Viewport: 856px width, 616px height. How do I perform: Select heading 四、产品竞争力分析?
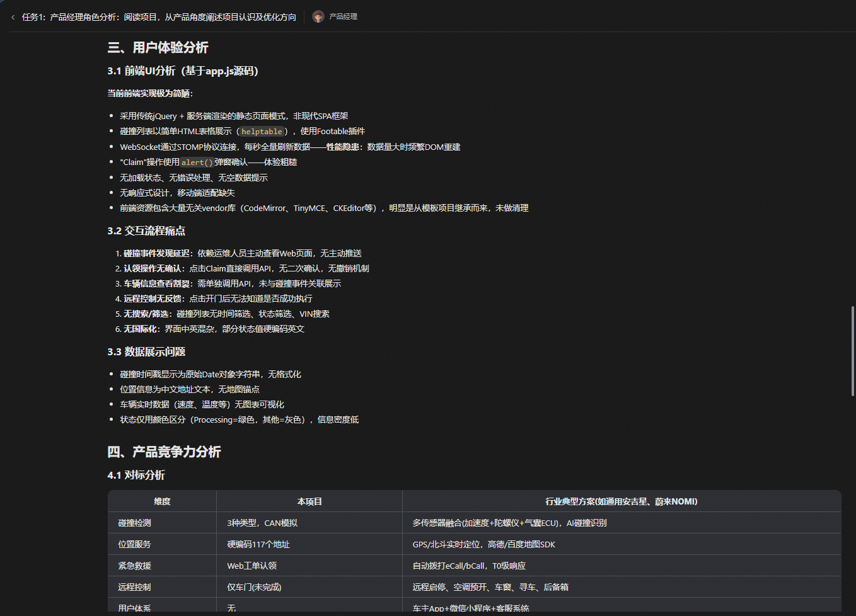pos(164,452)
